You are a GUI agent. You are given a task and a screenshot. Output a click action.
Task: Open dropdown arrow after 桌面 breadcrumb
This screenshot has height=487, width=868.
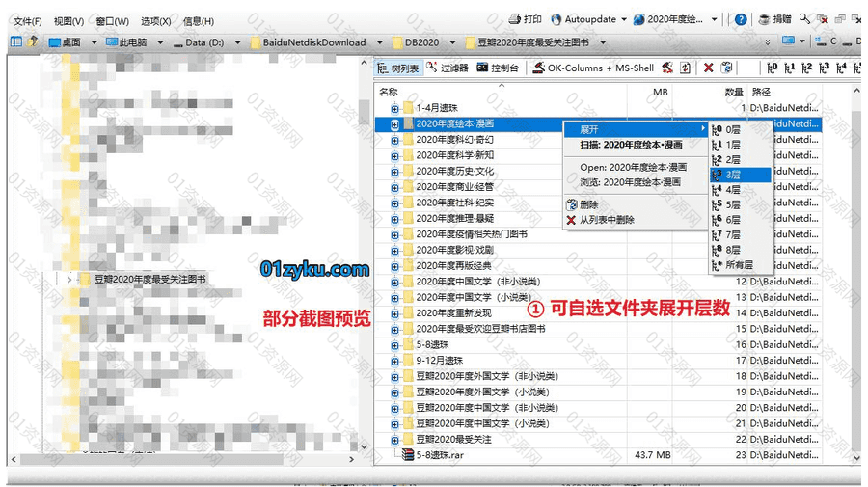94,42
